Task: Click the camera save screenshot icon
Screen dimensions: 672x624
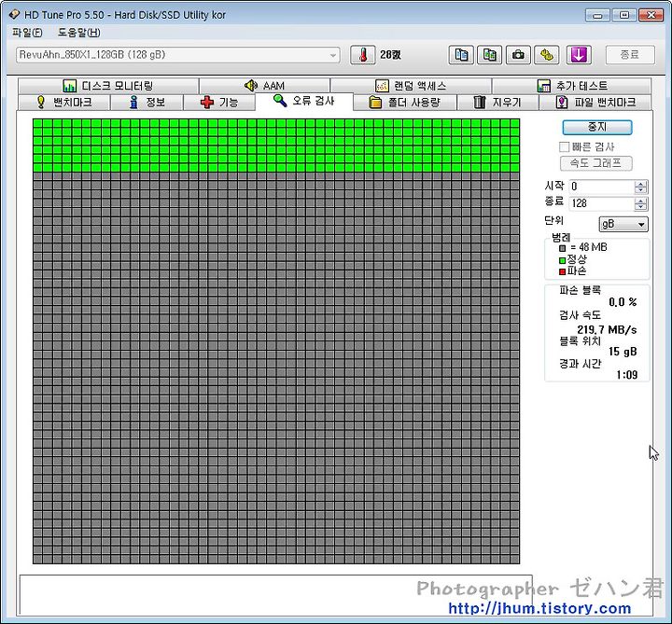Action: [x=518, y=55]
